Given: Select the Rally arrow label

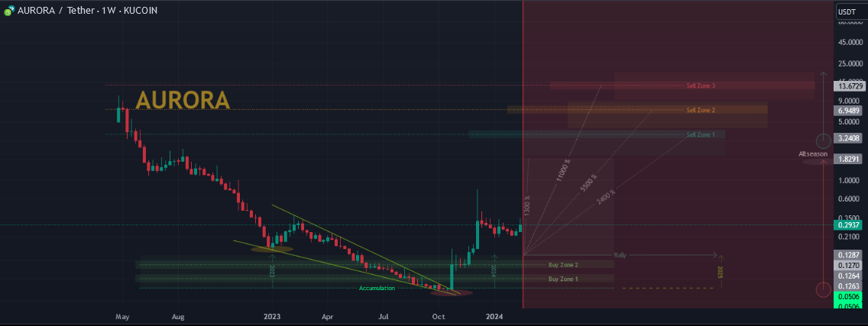Looking at the screenshot, I should click(620, 255).
